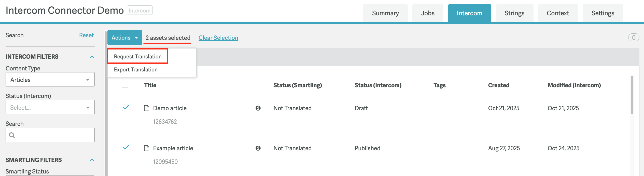The height and width of the screenshot is (176, 644).
Task: Choose Request Translation from Actions menu
Action: point(138,56)
